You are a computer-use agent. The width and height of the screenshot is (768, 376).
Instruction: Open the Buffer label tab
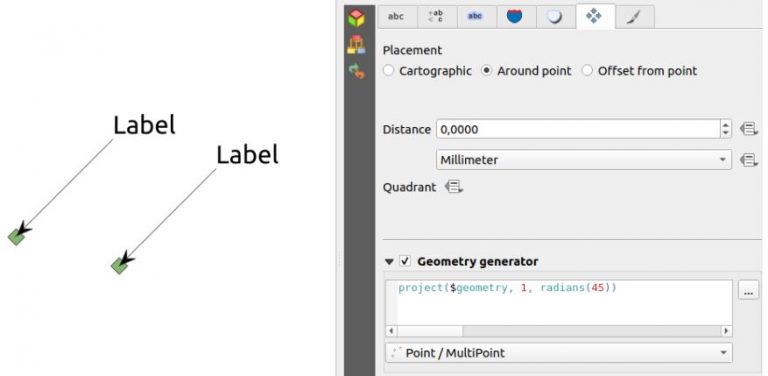(475, 17)
